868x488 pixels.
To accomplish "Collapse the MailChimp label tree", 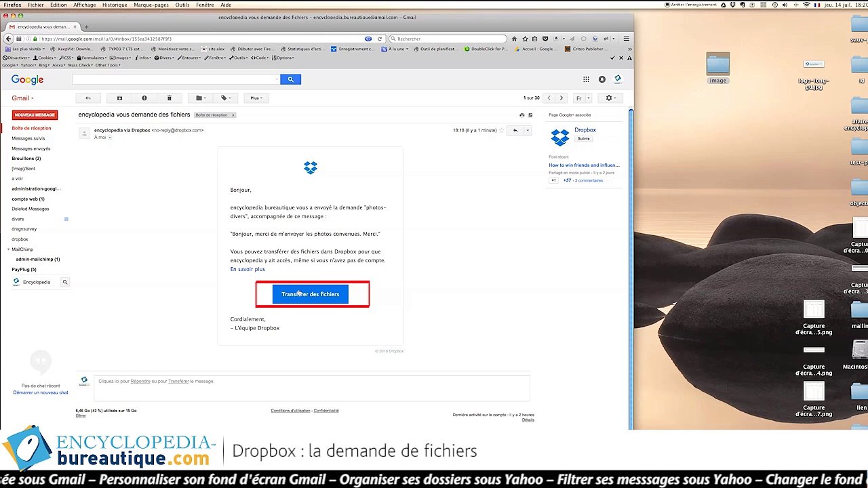I will [x=8, y=249].
